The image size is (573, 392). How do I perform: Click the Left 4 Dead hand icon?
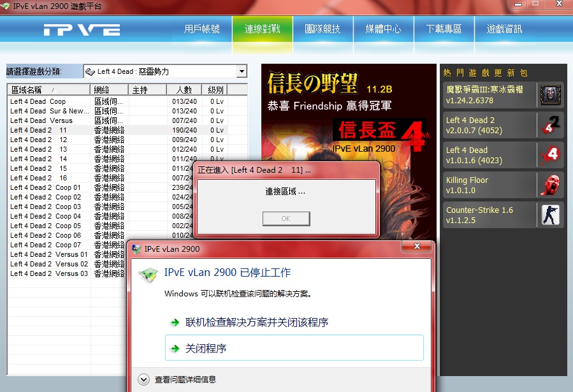[550, 155]
